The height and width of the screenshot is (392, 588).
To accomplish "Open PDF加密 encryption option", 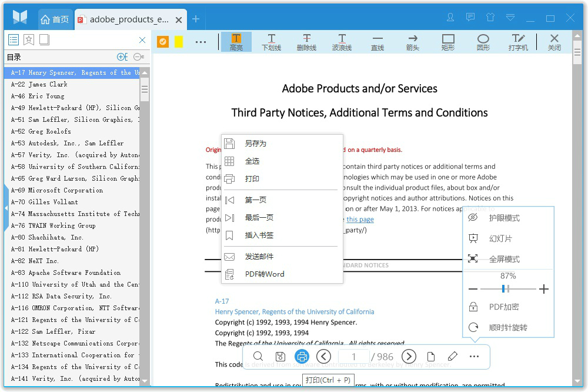I will click(x=508, y=307).
